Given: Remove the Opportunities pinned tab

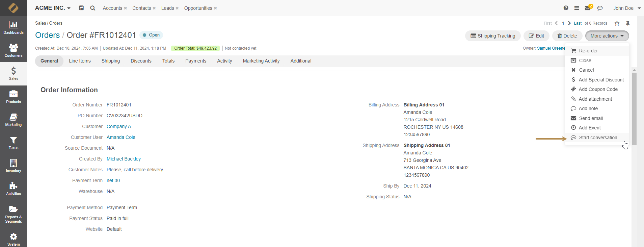Looking at the screenshot, I should (x=215, y=8).
